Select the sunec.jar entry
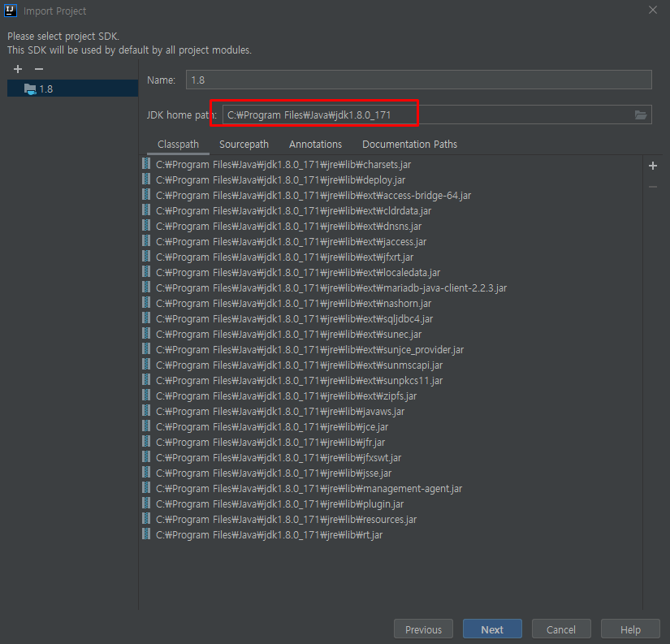Screen dimensions: 670x644 391,334
